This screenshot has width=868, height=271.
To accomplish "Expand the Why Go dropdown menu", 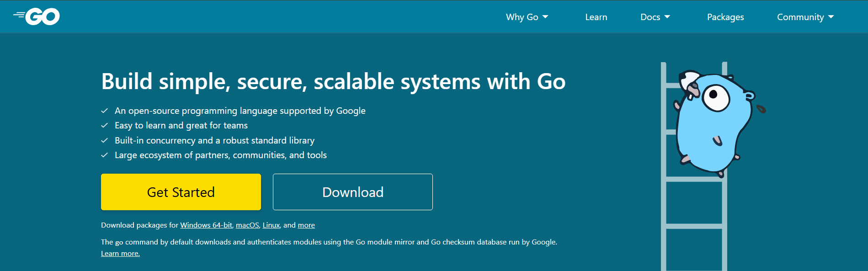I will click(x=527, y=17).
